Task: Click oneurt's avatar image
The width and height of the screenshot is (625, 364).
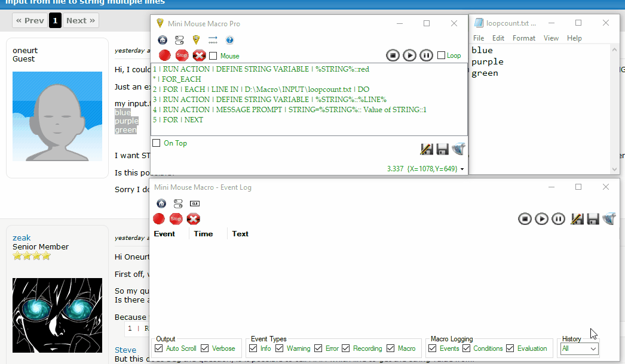Action: [57, 116]
